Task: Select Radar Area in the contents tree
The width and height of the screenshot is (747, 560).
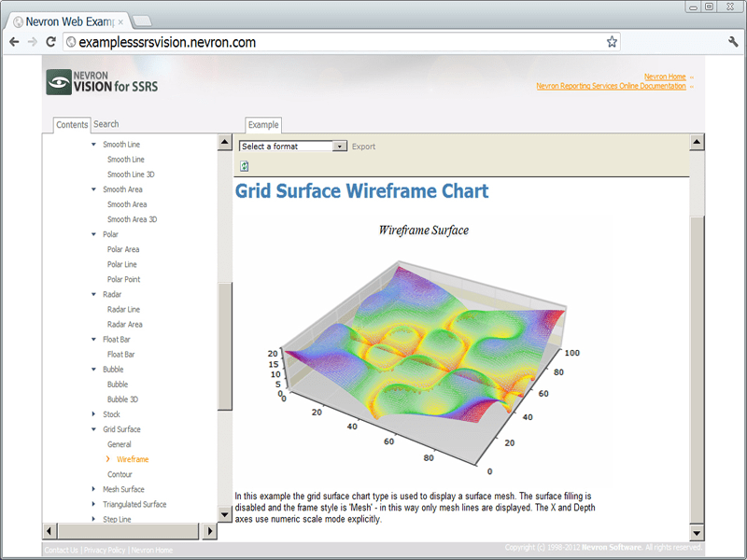Action: tap(124, 324)
